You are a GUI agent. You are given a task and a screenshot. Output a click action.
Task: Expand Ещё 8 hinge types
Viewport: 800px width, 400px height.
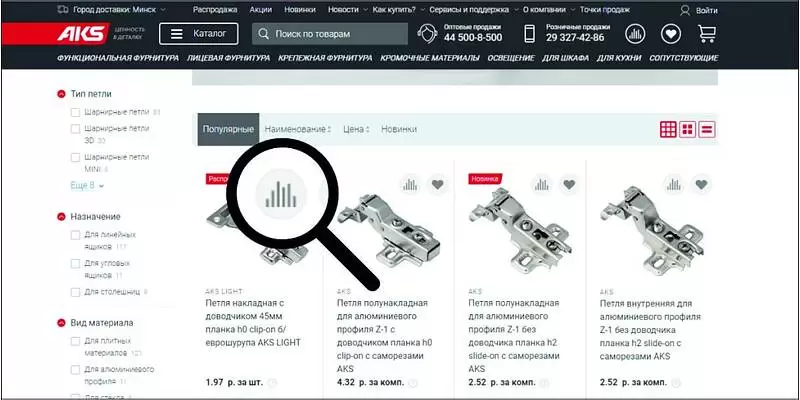87,186
